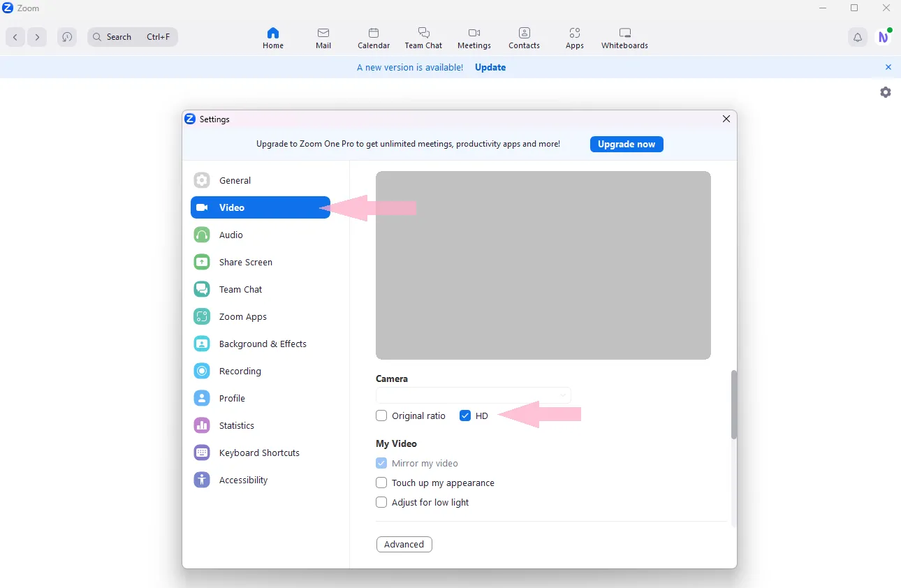This screenshot has height=588, width=901.
Task: Toggle Mirror my video checkbox
Action: tap(381, 463)
